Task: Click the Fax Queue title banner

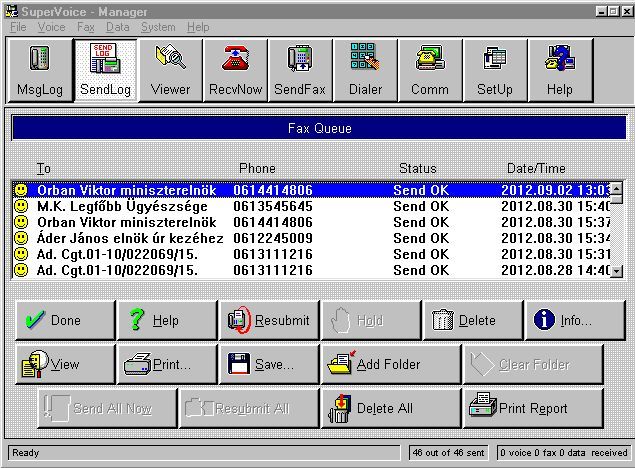Action: 319,128
